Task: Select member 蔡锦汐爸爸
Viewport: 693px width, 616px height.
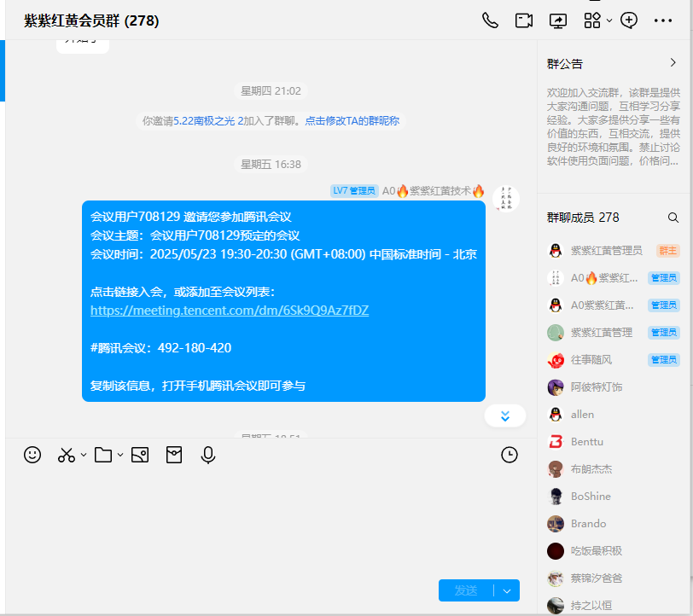Action: pos(613,578)
